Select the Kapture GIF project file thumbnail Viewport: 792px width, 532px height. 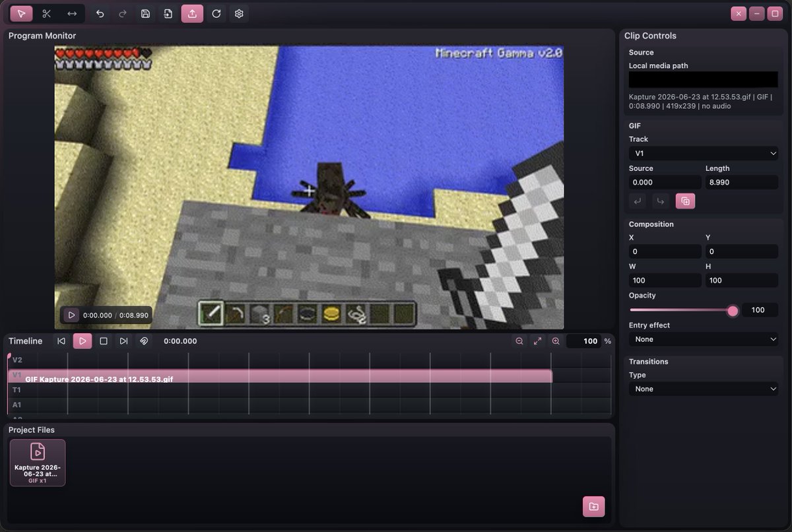(x=38, y=463)
